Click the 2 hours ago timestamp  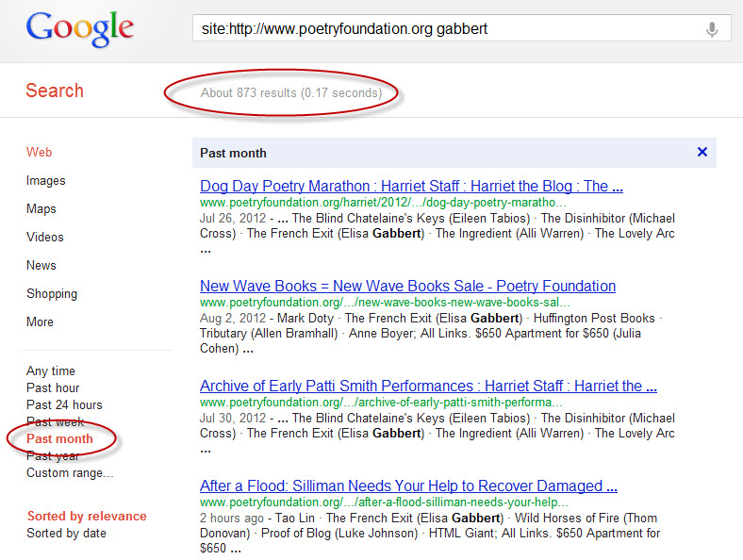[x=232, y=519]
